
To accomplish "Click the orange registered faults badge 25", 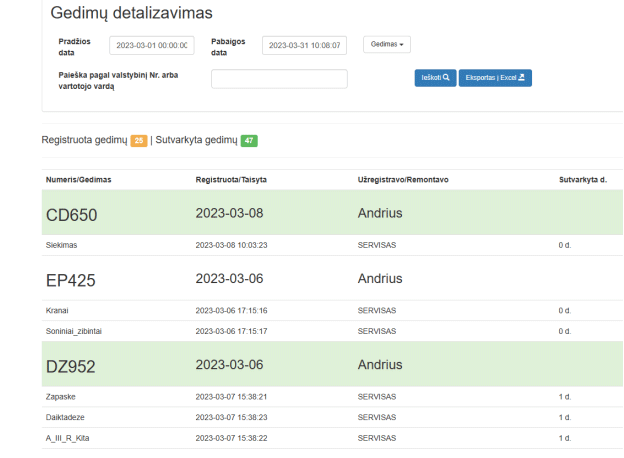I will coord(139,140).
